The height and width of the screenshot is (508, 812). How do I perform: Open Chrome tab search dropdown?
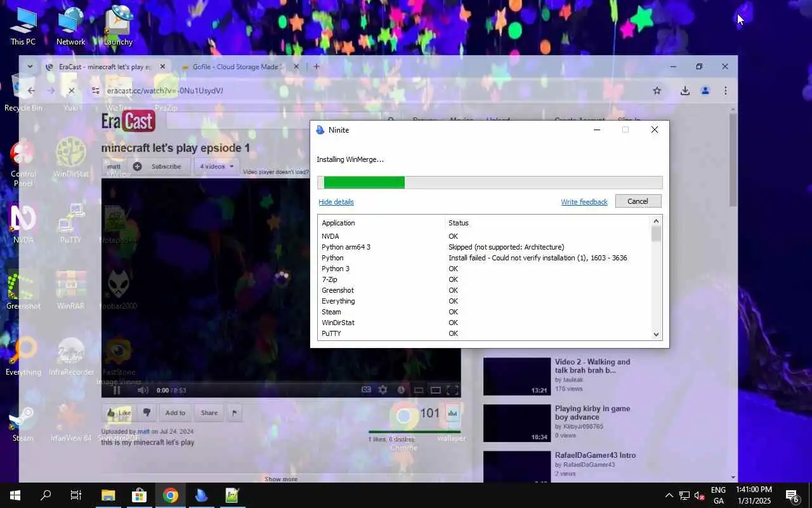pos(30,67)
